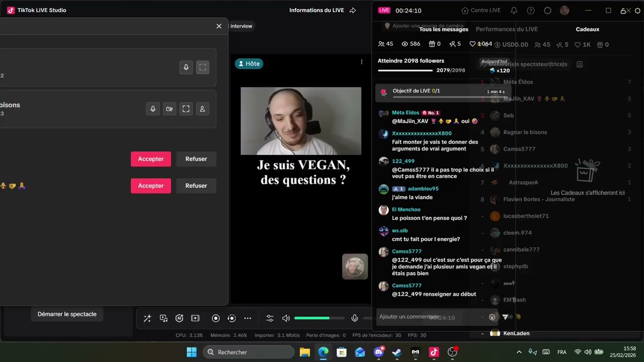This screenshot has height=362, width=644.
Task: Close the guest requests panel
Action: tap(219, 26)
